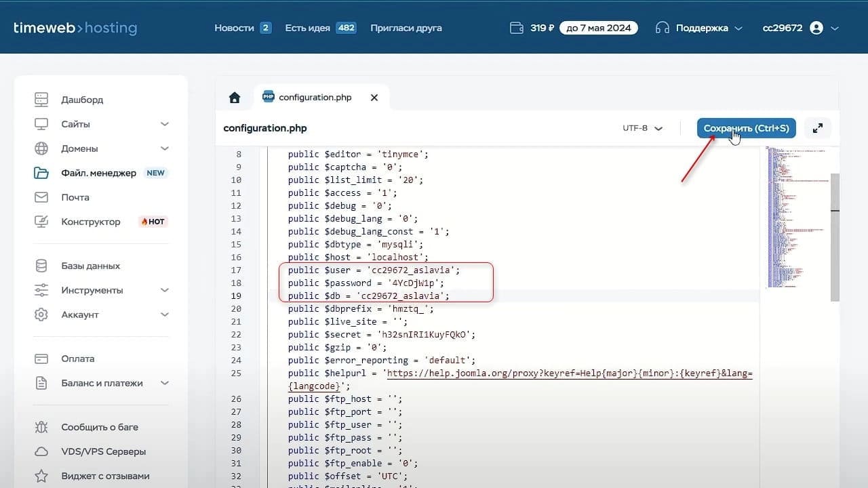Screen dimensions: 868x488
Task: Click the до 7 мая 2024 pill
Action: pyautogui.click(x=598, y=28)
